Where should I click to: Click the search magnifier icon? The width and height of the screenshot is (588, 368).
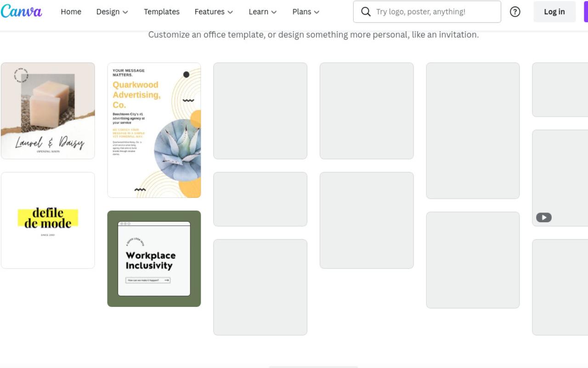click(x=366, y=12)
